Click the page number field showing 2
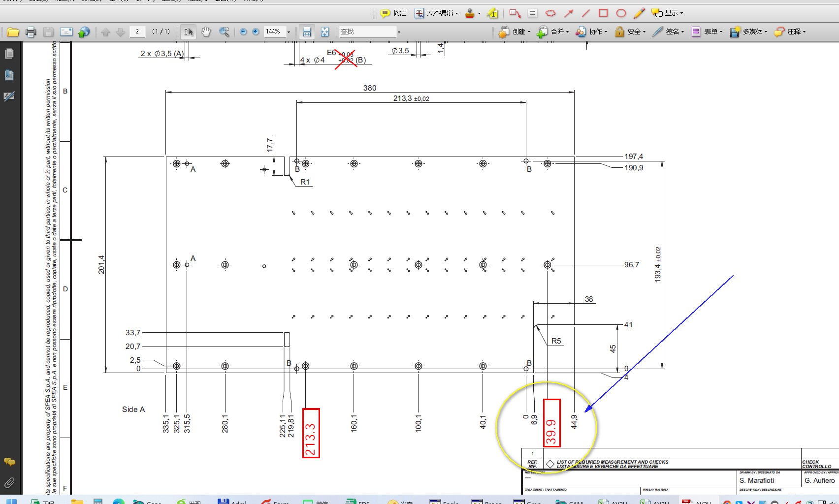Viewport: 839px width, 504px height. (x=137, y=31)
